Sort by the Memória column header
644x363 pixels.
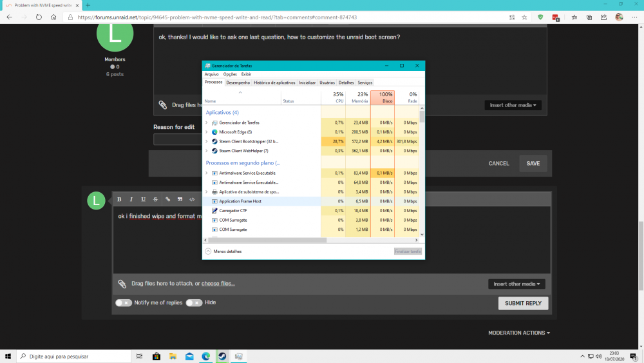tap(357, 97)
